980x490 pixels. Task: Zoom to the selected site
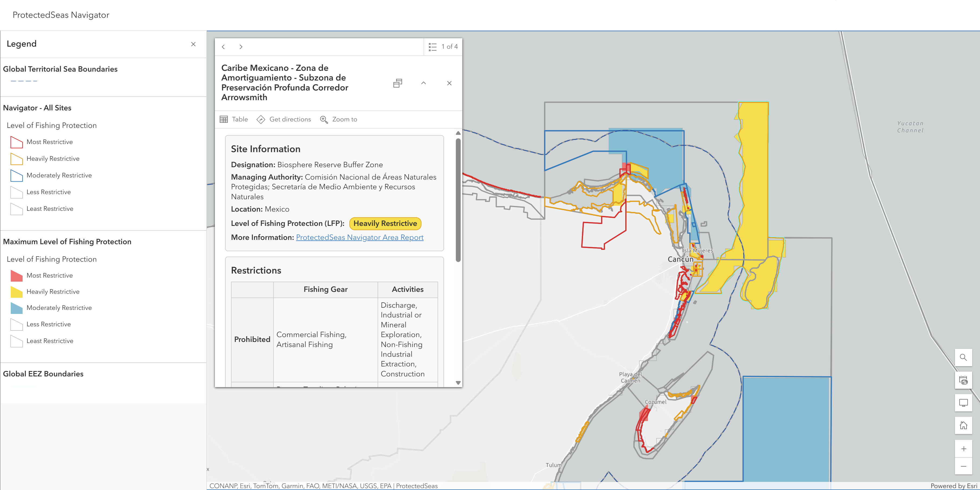[339, 119]
